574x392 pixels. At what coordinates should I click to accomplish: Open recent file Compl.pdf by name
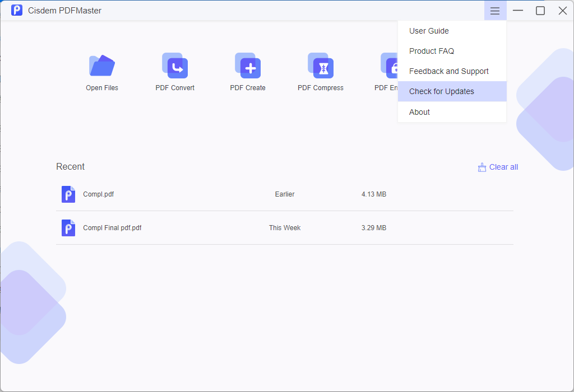99,194
